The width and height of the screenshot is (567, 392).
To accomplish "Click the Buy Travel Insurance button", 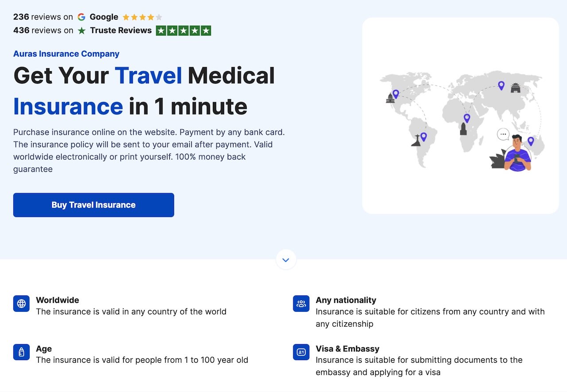I will click(x=93, y=205).
